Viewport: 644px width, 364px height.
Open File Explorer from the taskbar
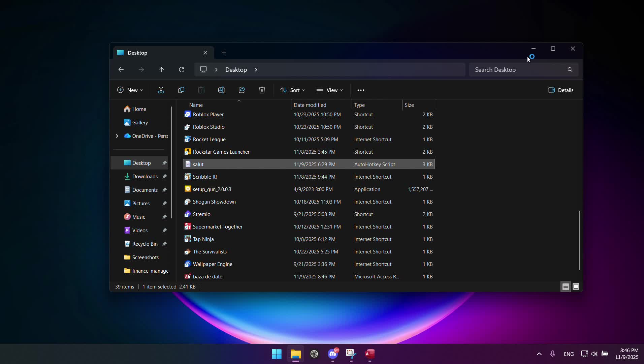tap(295, 354)
